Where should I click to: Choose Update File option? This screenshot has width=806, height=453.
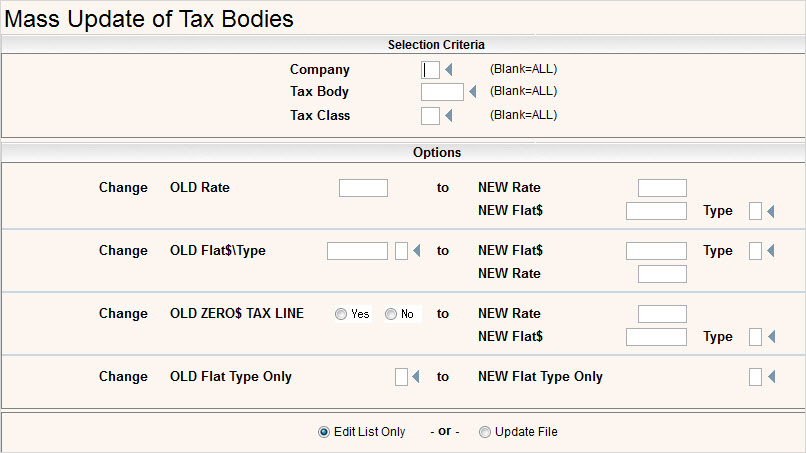click(x=485, y=432)
